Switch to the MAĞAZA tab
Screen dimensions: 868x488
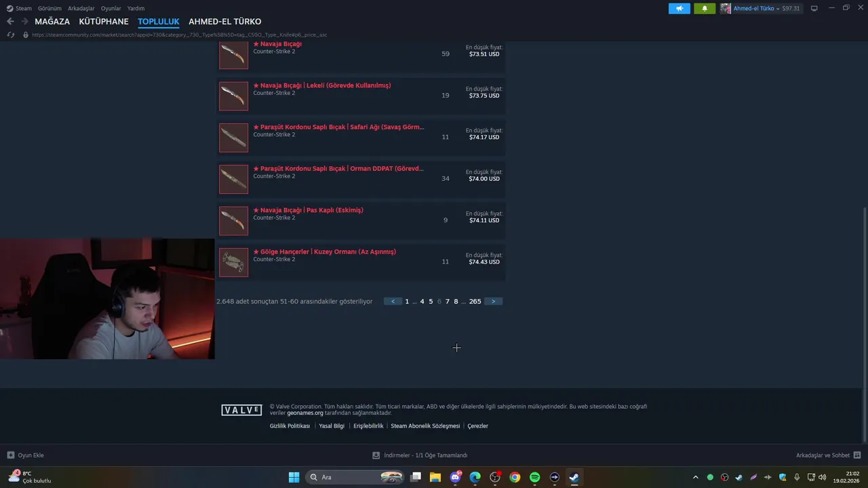(x=52, y=22)
